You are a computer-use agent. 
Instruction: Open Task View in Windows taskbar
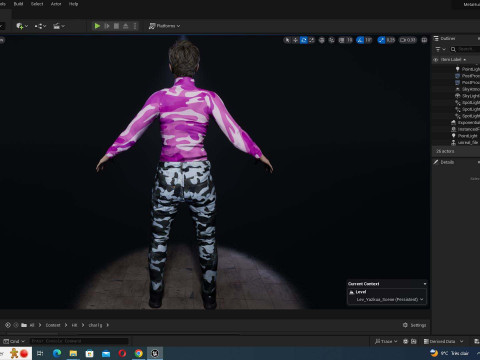40,353
